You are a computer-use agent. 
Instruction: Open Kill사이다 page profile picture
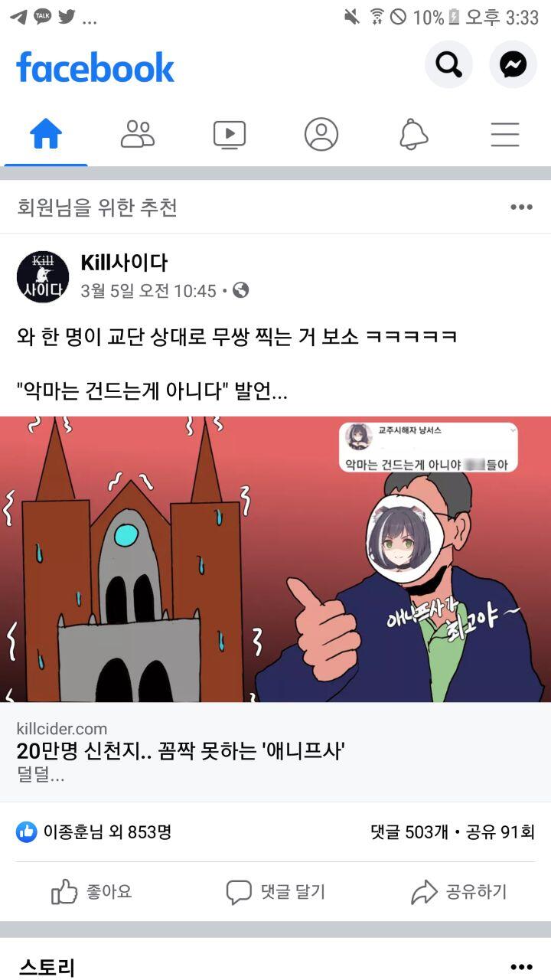[43, 276]
